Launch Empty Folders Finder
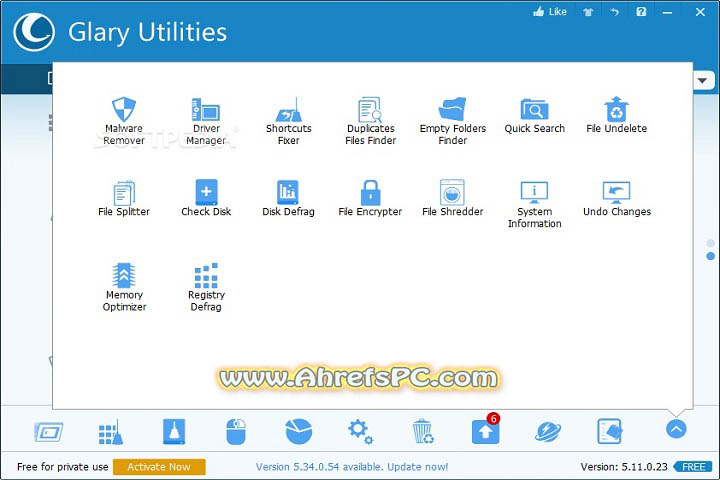 [x=452, y=121]
